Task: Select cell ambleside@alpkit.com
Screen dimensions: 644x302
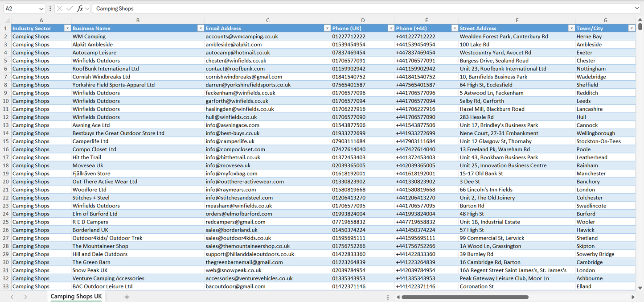Action: [267, 45]
